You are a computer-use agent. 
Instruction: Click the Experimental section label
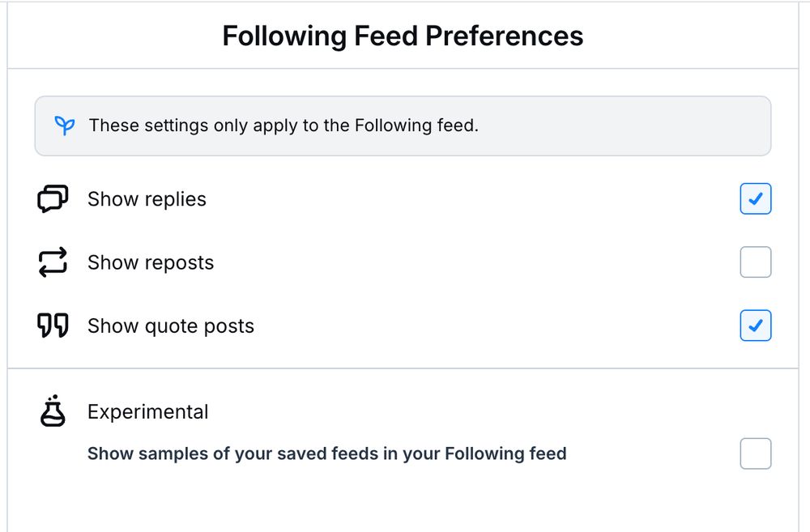pos(147,412)
